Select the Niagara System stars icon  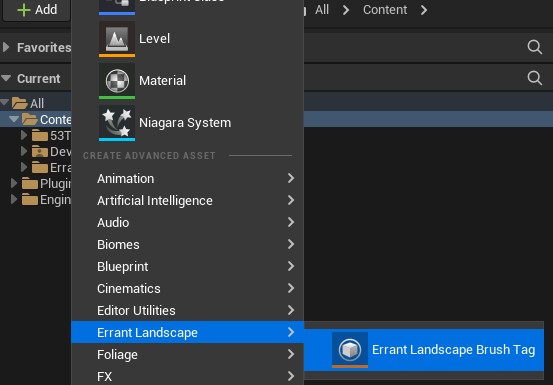[x=117, y=123]
